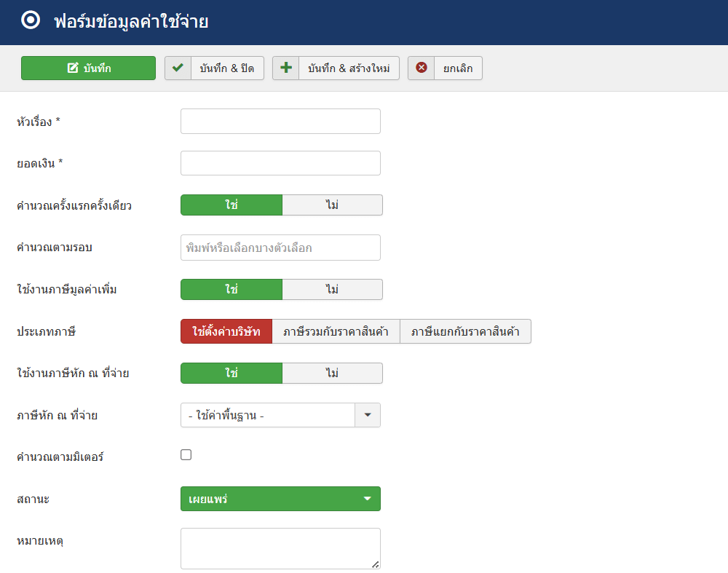The image size is (728, 573).
Task: Set คำนวณครั้งแรกครั้งเดียว to ไม่
Action: (333, 205)
